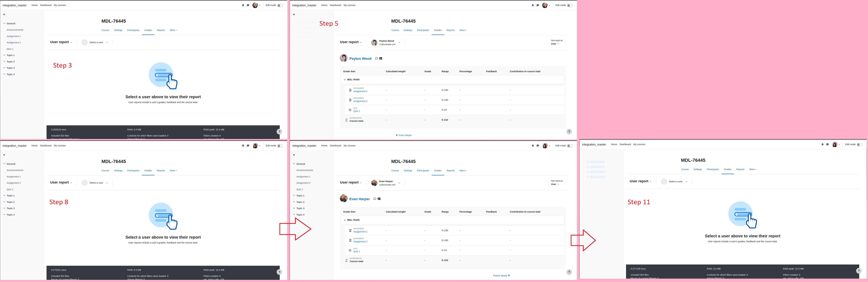868x282 pixels.
Task: Toggle Edit mode in Evan Harper screenshot
Action: pyautogui.click(x=570, y=146)
